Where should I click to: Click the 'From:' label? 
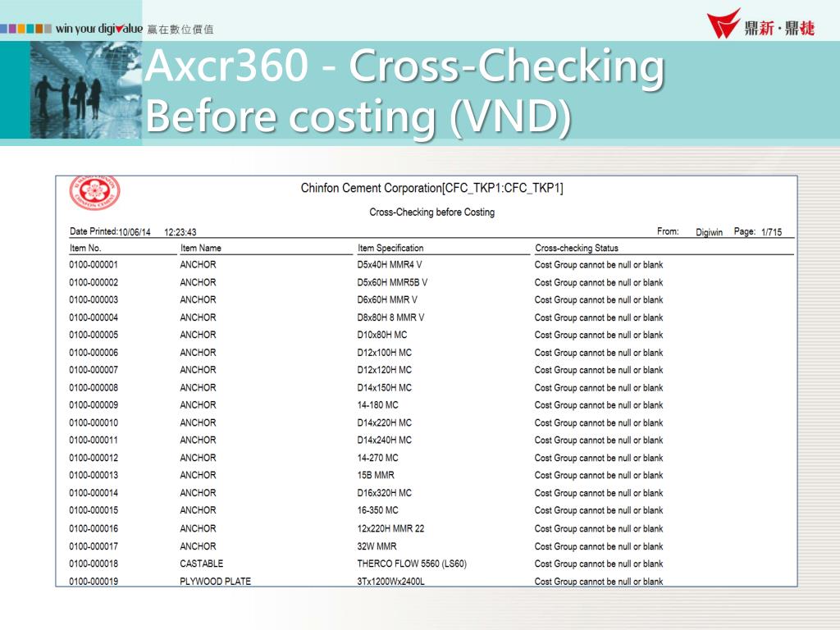(668, 231)
